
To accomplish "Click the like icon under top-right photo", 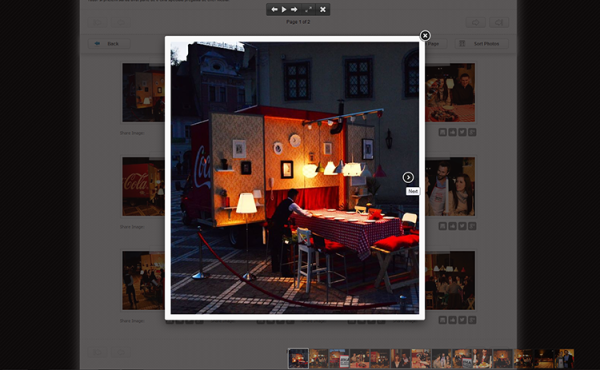I will pyautogui.click(x=452, y=132).
